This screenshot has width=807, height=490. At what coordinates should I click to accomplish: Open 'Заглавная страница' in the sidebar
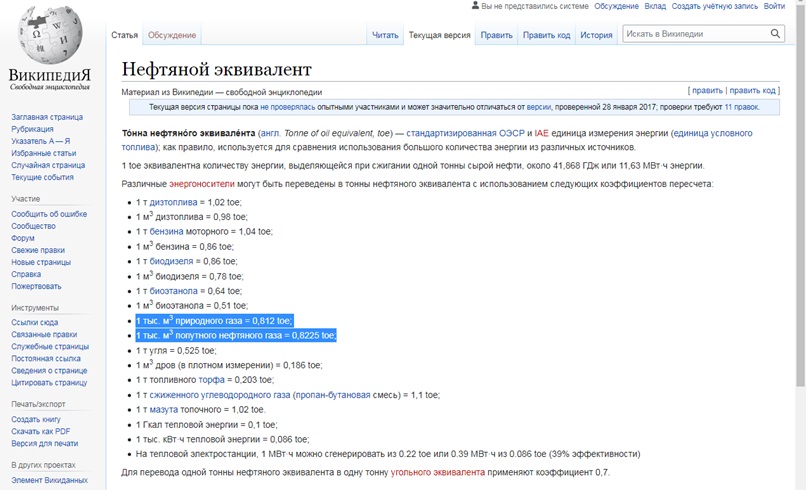[x=48, y=117]
